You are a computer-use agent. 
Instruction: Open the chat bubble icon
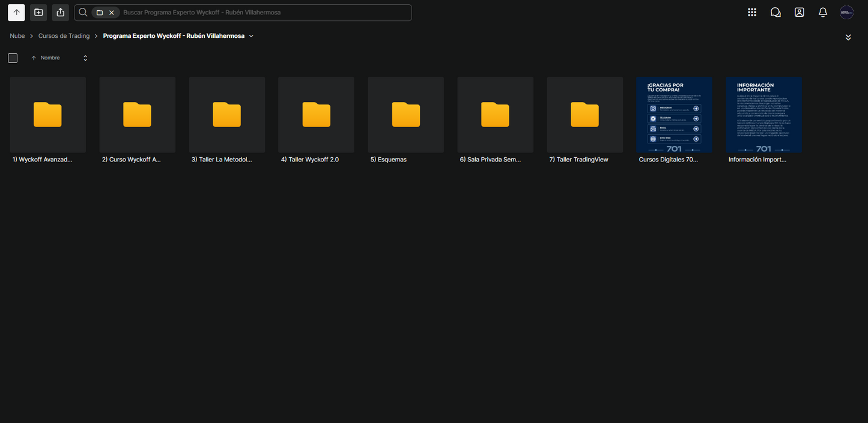pyautogui.click(x=775, y=13)
